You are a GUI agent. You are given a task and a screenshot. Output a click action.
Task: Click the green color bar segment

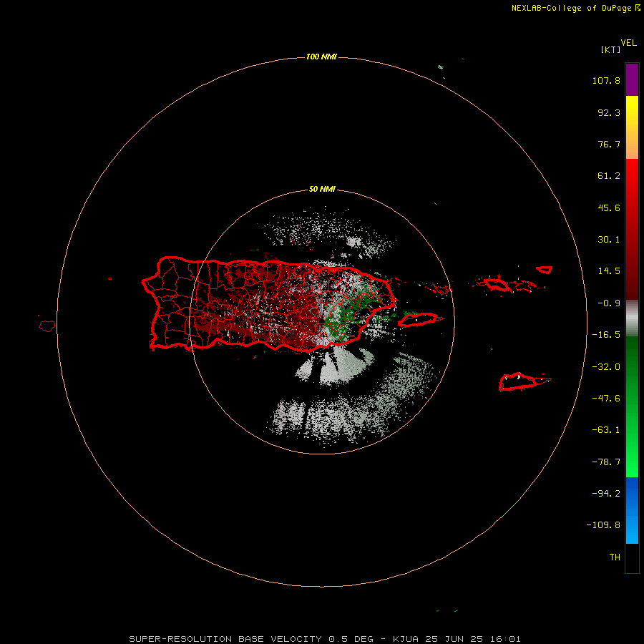[x=632, y=406]
